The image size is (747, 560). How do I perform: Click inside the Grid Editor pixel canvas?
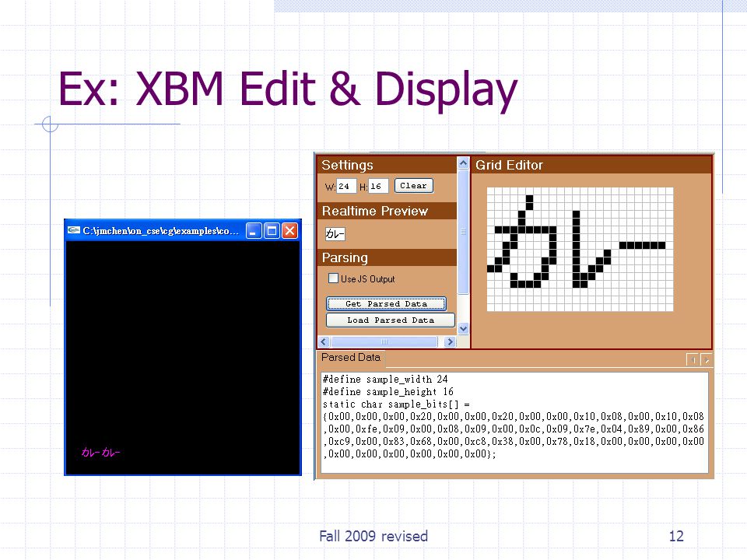[580, 249]
